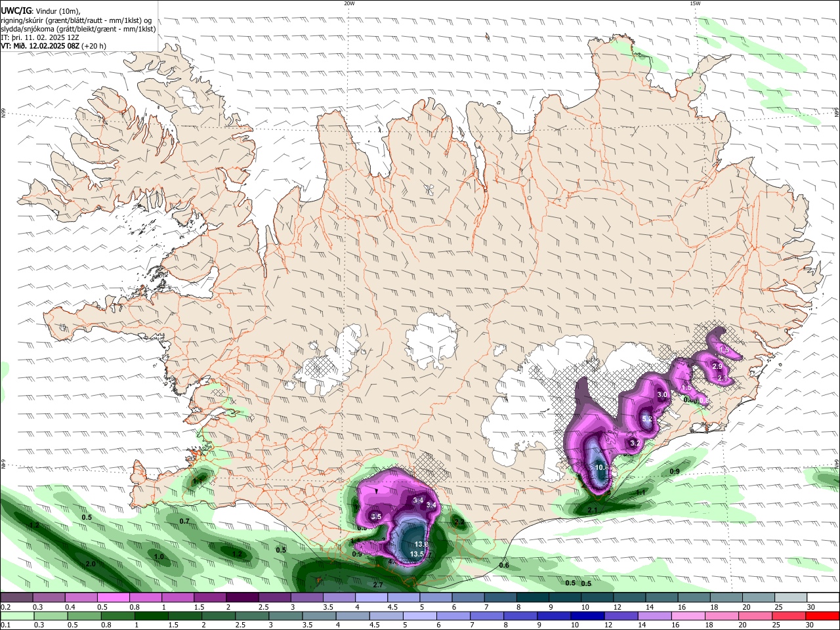Click the red-pink 25 rain swatch

coord(791,616)
